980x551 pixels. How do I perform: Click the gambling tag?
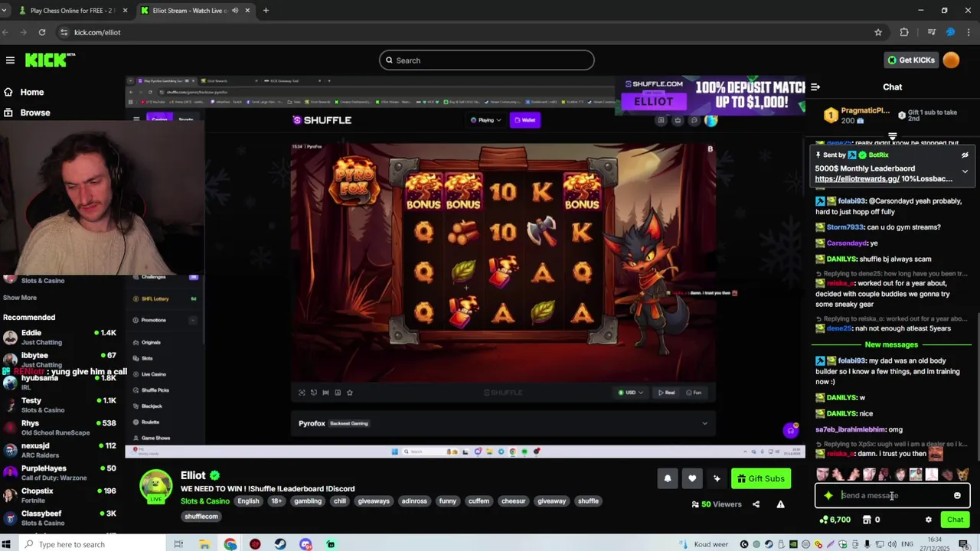pos(308,501)
